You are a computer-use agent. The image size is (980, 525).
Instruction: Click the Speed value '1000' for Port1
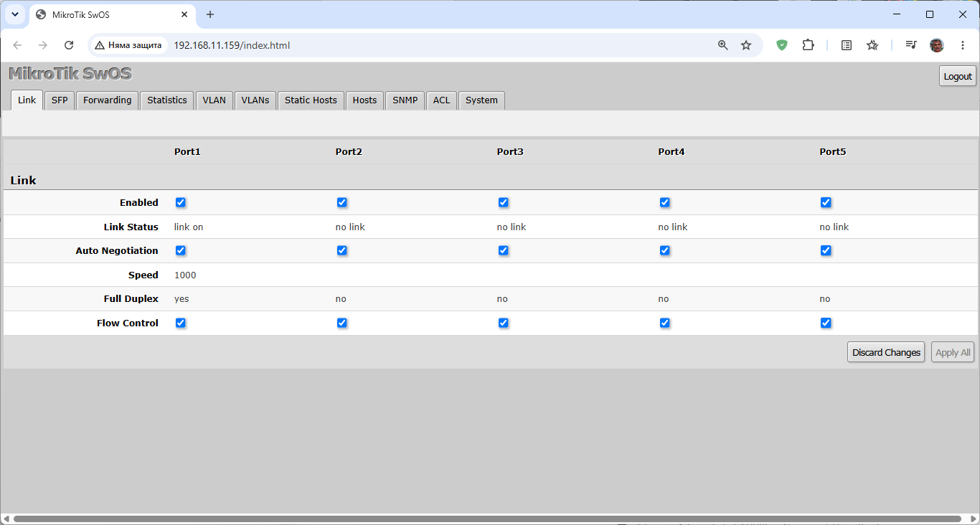coord(185,275)
